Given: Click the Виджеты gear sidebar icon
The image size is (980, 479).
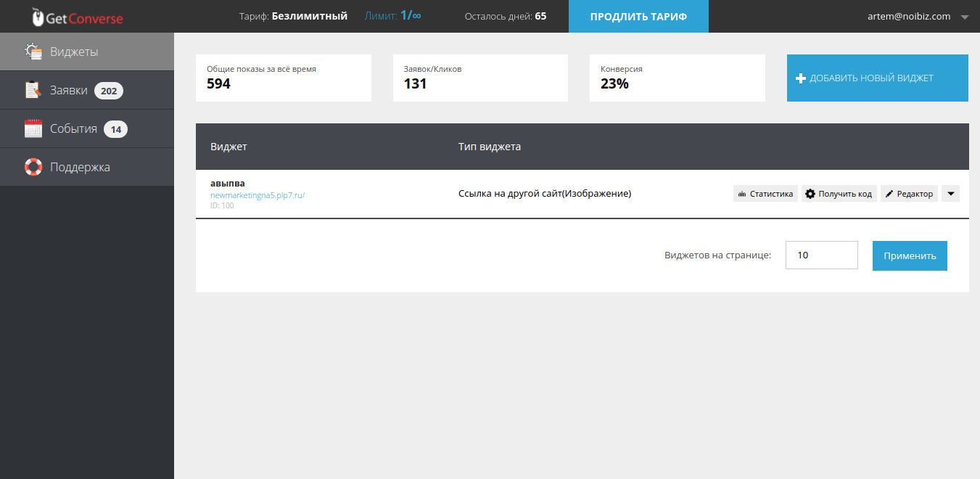Looking at the screenshot, I should [33, 52].
